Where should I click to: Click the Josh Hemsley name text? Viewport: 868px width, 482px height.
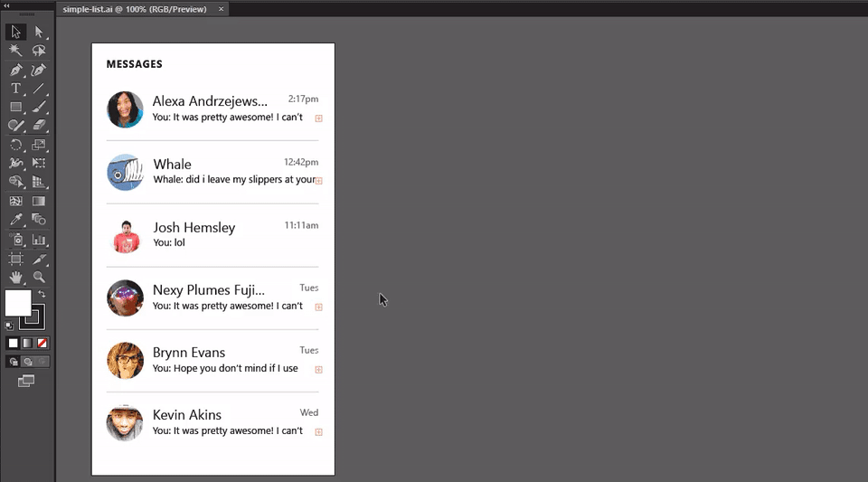(x=193, y=228)
